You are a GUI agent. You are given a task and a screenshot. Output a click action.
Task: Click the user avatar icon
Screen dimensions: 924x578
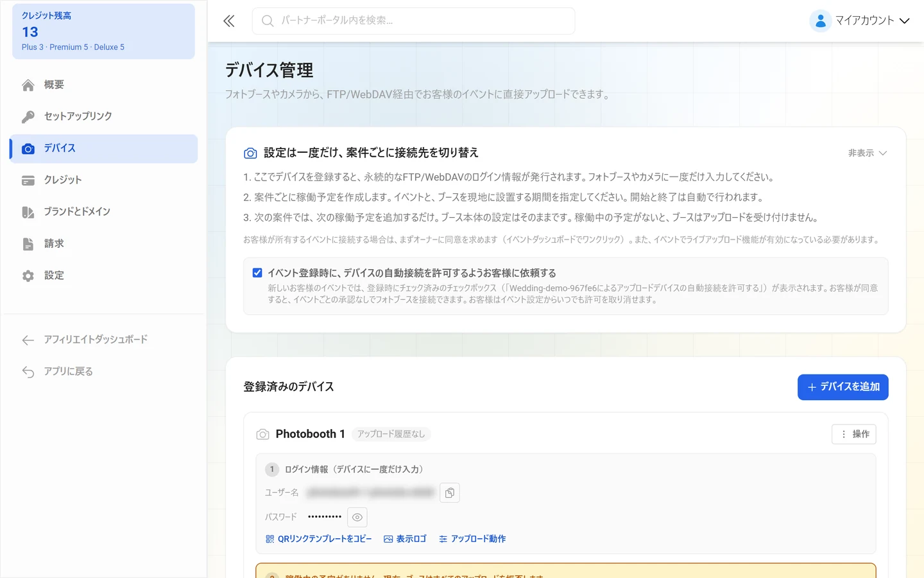820,21
